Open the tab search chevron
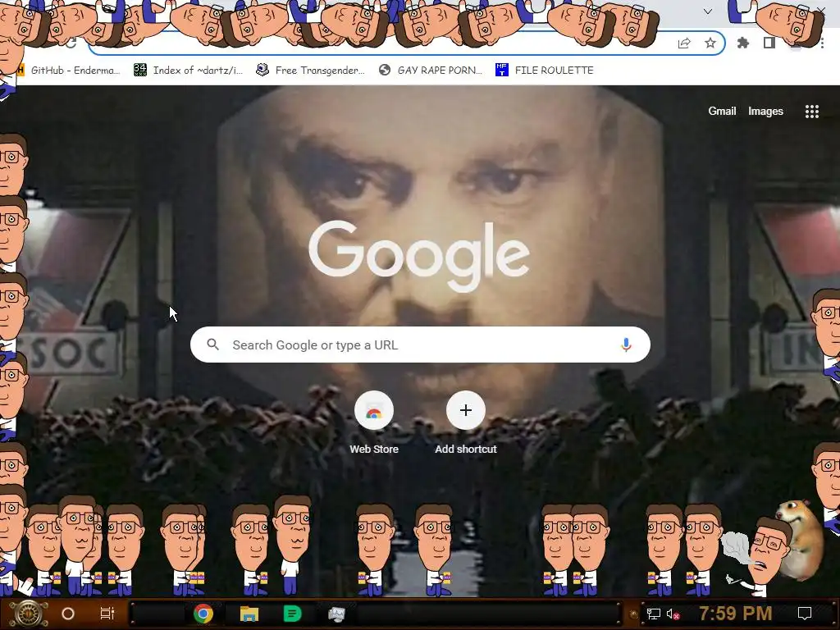This screenshot has height=630, width=840. [x=708, y=11]
